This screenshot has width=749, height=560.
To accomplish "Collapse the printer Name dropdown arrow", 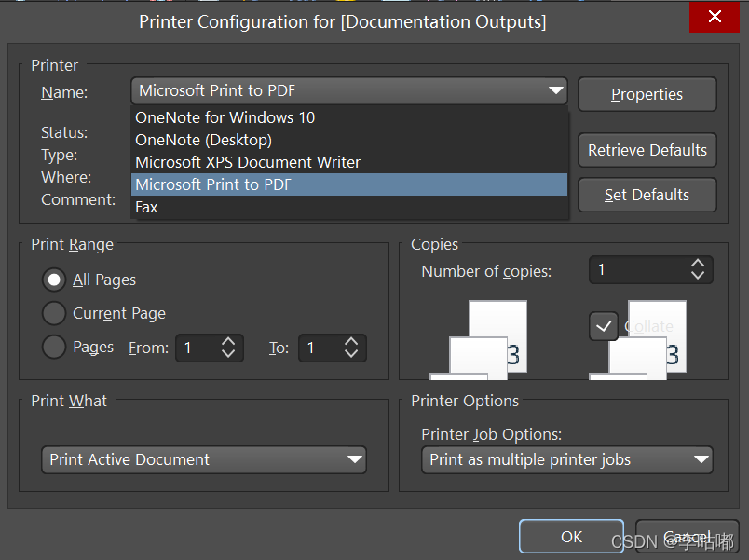I will click(x=555, y=90).
